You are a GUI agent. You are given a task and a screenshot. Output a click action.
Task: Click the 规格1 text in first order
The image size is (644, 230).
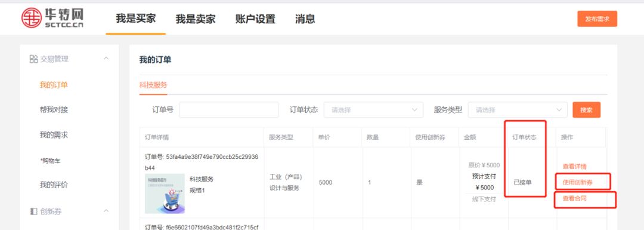pyautogui.click(x=197, y=191)
